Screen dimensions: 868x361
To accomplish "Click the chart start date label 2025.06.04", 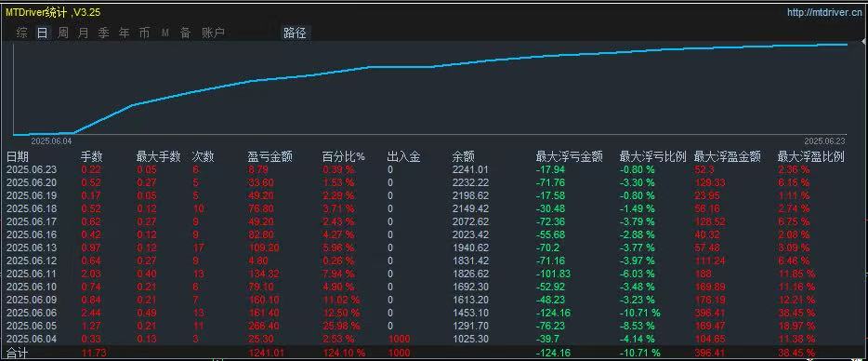I will coord(51,140).
